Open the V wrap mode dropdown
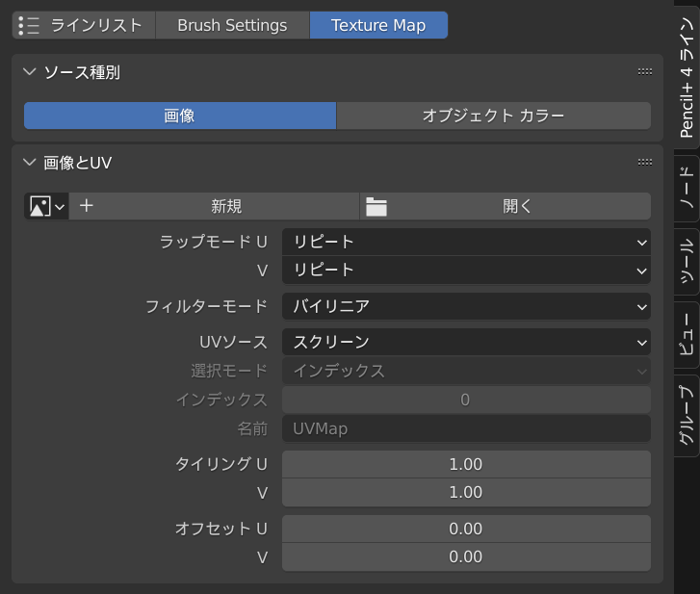This screenshot has width=700, height=594. (x=466, y=271)
